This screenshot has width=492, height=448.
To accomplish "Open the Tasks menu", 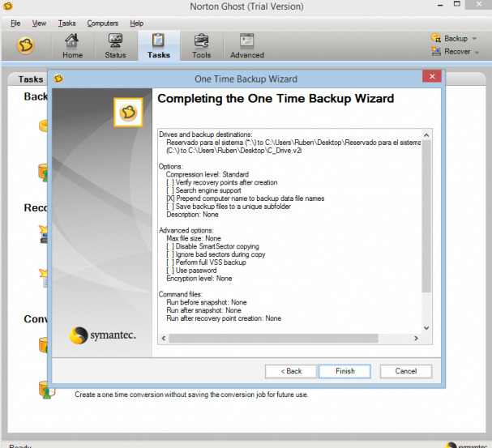I will pos(66,23).
